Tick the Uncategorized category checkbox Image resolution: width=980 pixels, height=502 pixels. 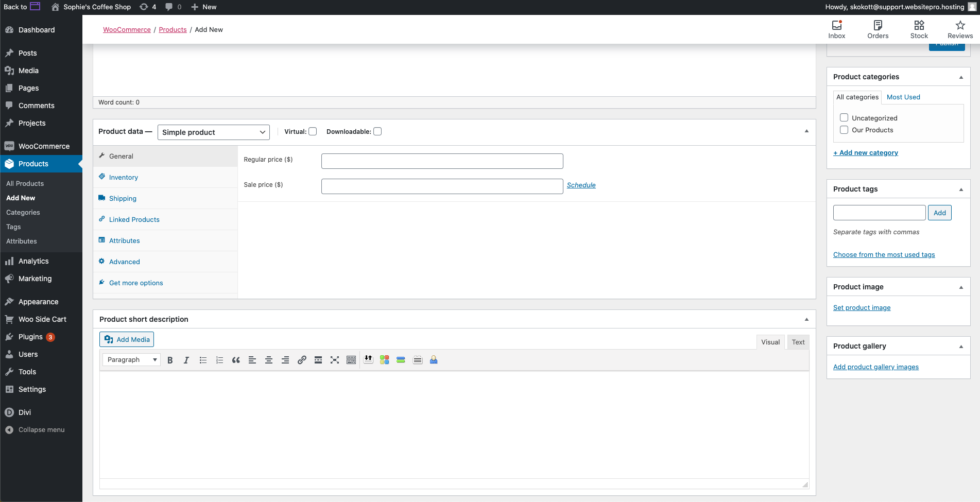click(844, 118)
